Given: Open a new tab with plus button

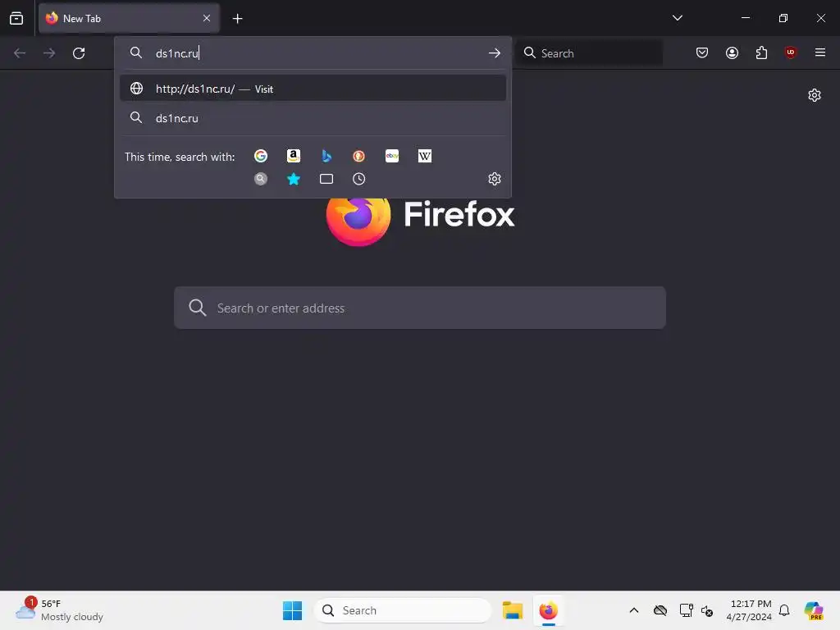Looking at the screenshot, I should 237,19.
